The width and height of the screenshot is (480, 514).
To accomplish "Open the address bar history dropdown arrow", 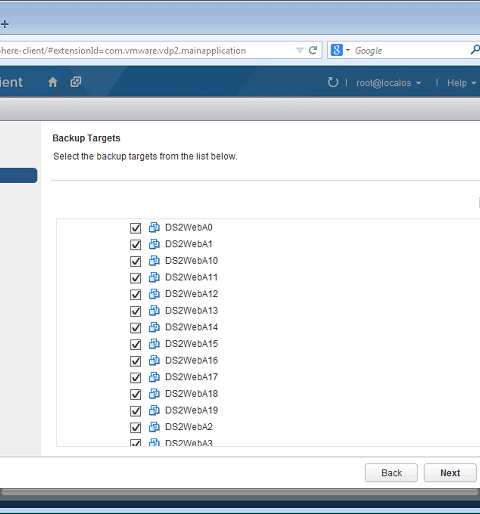I will [300, 50].
